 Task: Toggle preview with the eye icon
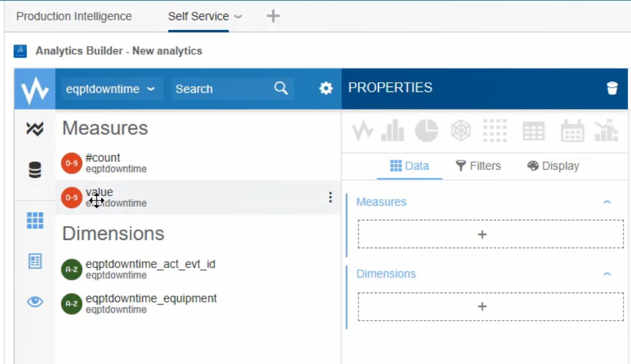(35, 302)
